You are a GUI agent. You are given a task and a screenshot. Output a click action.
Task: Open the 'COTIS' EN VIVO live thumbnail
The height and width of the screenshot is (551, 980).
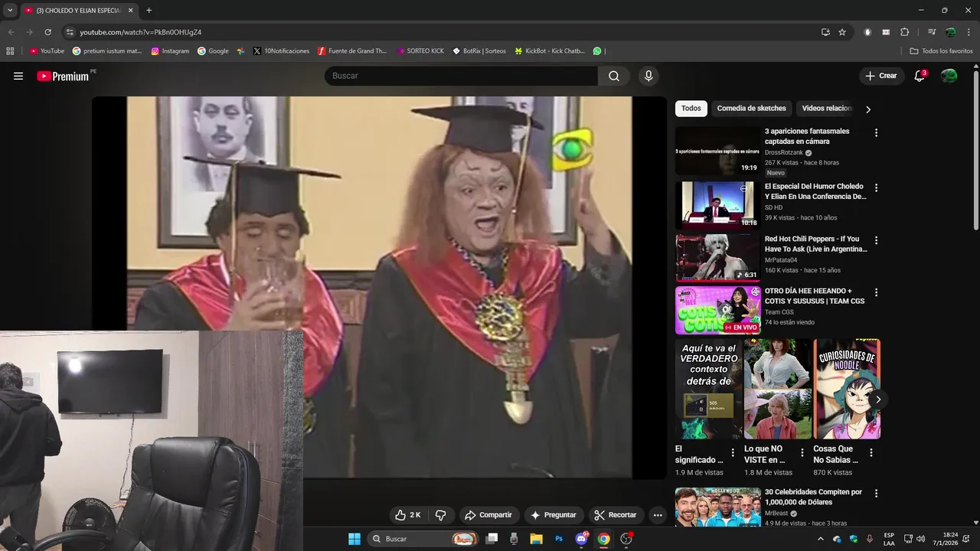(x=717, y=310)
